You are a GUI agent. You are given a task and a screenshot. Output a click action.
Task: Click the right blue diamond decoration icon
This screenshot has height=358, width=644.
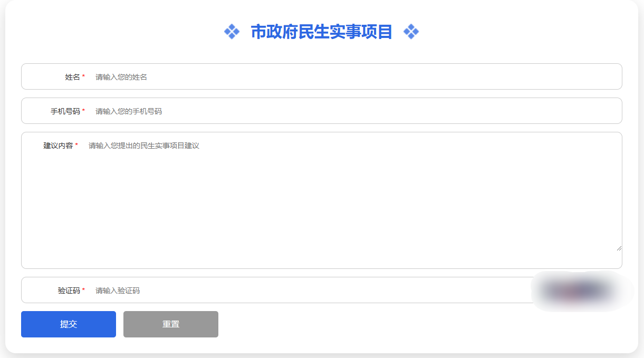point(412,32)
